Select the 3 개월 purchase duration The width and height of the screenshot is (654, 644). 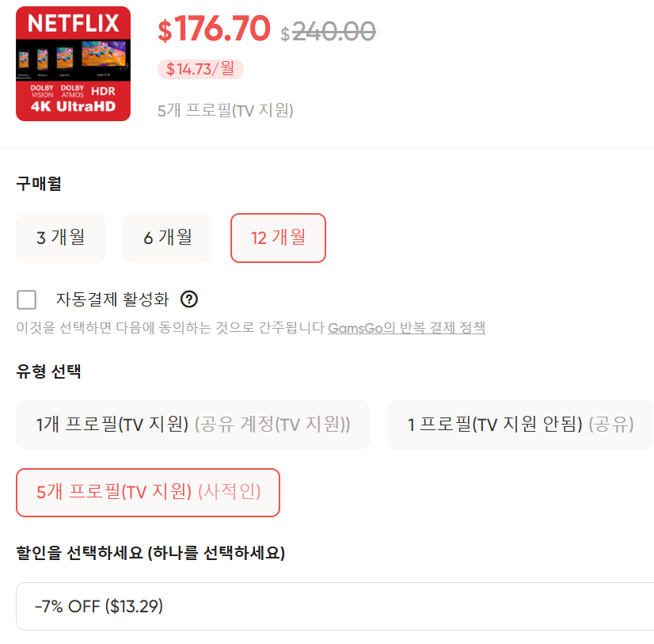click(x=60, y=238)
